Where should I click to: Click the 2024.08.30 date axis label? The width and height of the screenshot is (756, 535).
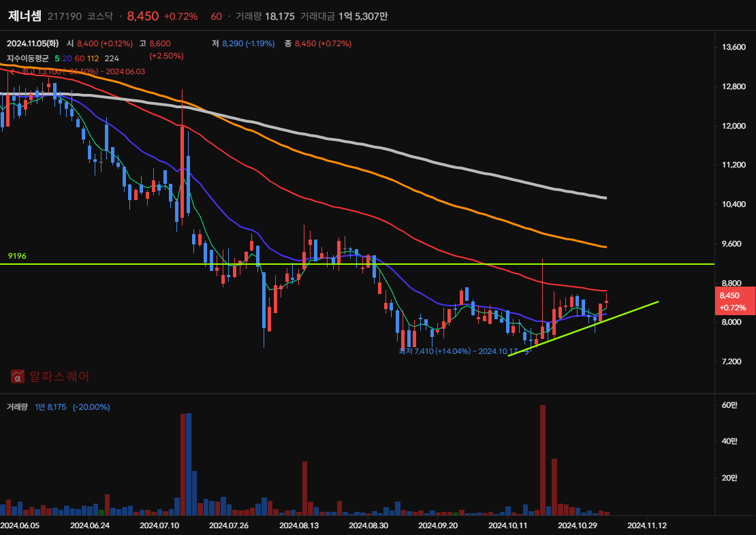tap(368, 525)
